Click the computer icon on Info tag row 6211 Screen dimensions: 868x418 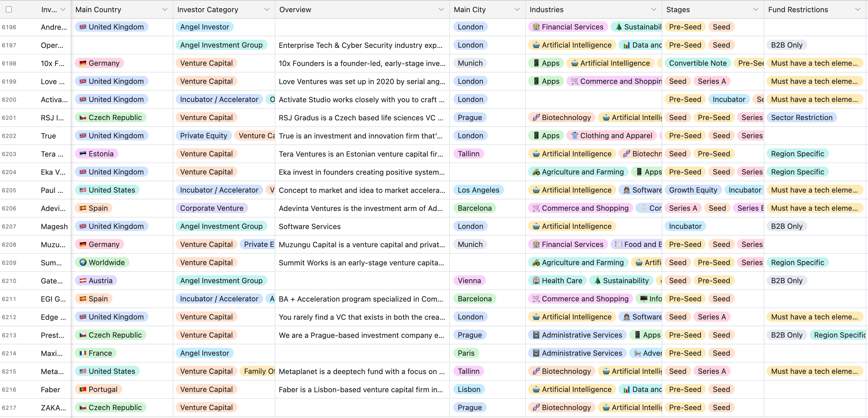(644, 299)
